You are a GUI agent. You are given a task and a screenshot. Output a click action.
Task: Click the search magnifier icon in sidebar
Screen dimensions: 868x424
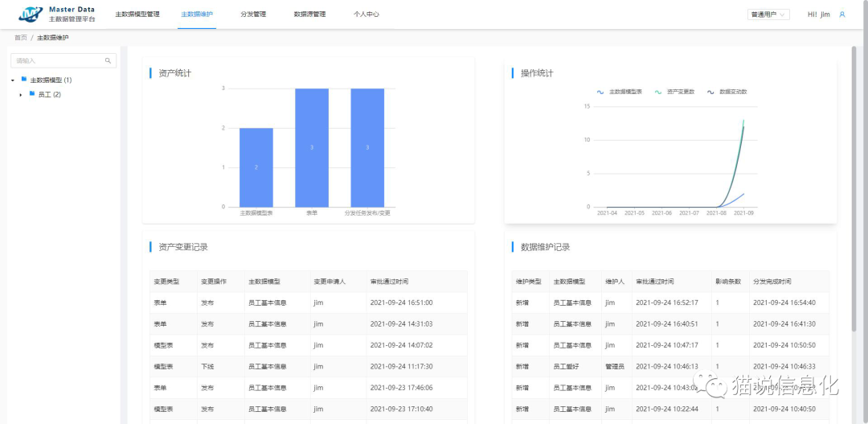click(108, 60)
